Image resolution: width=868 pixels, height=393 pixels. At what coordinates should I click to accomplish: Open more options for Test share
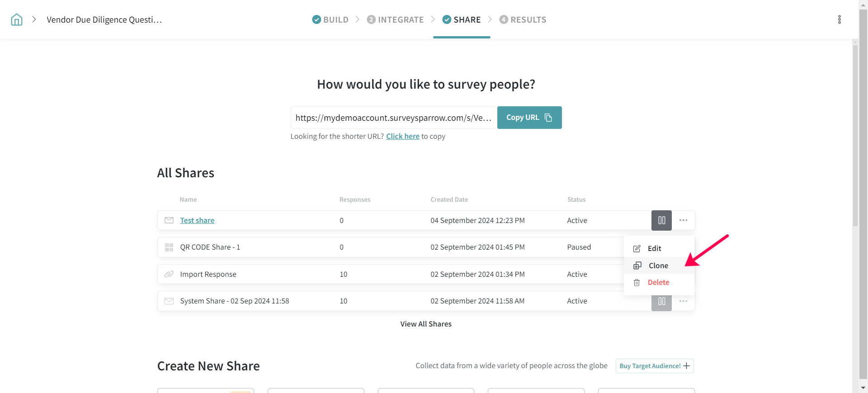coord(683,220)
